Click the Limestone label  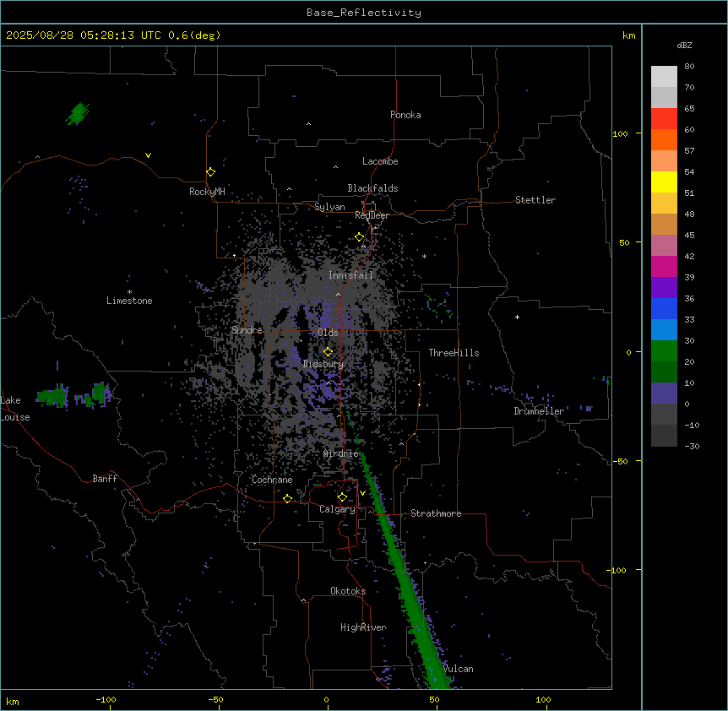(129, 301)
